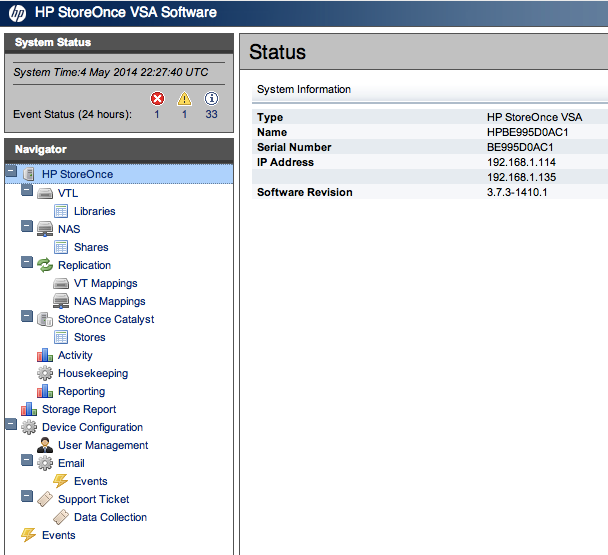Open the Support Ticket page

click(x=93, y=499)
